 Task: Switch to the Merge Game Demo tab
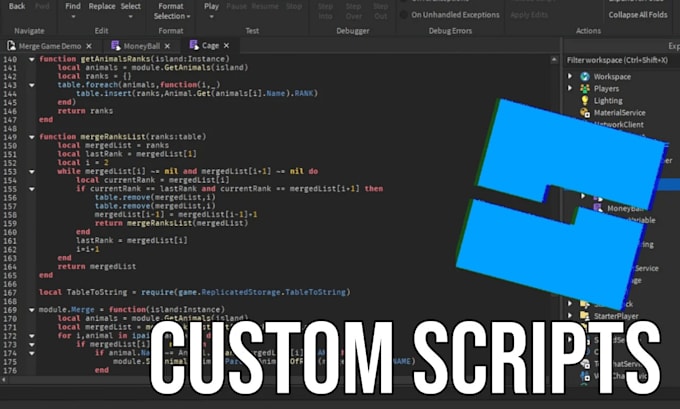pyautogui.click(x=50, y=46)
